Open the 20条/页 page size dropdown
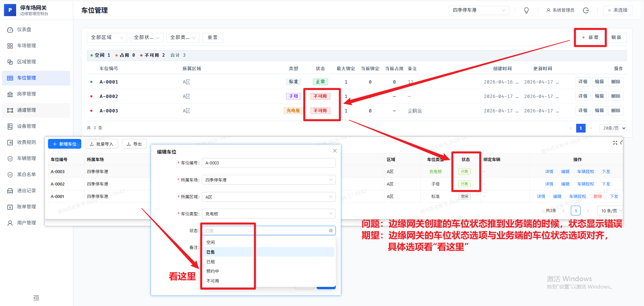The width and height of the screenshot is (644, 306). point(613,128)
